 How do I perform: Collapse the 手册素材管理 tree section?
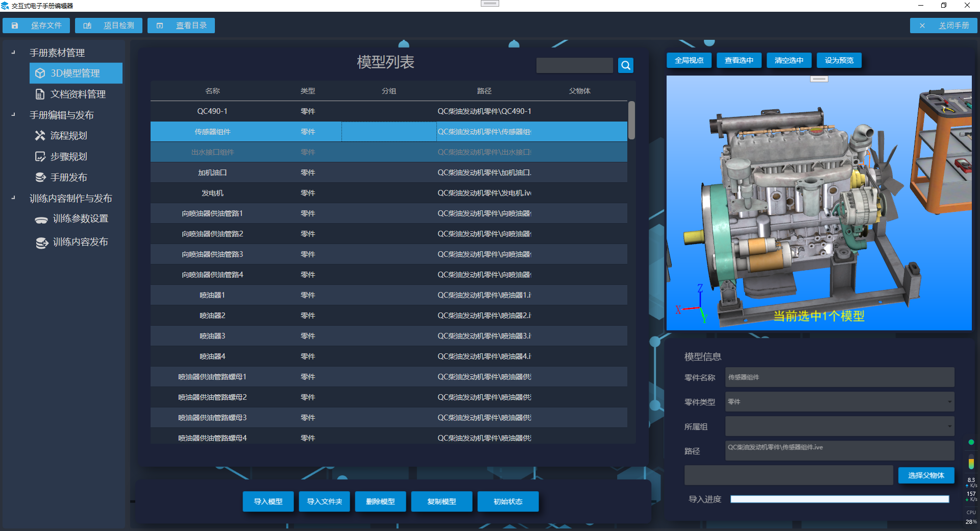coord(13,53)
